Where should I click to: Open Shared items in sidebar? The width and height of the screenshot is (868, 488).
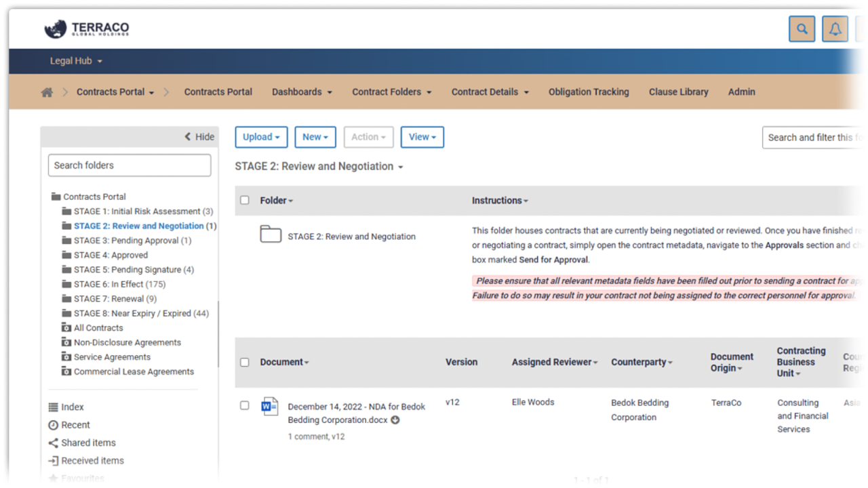point(88,443)
